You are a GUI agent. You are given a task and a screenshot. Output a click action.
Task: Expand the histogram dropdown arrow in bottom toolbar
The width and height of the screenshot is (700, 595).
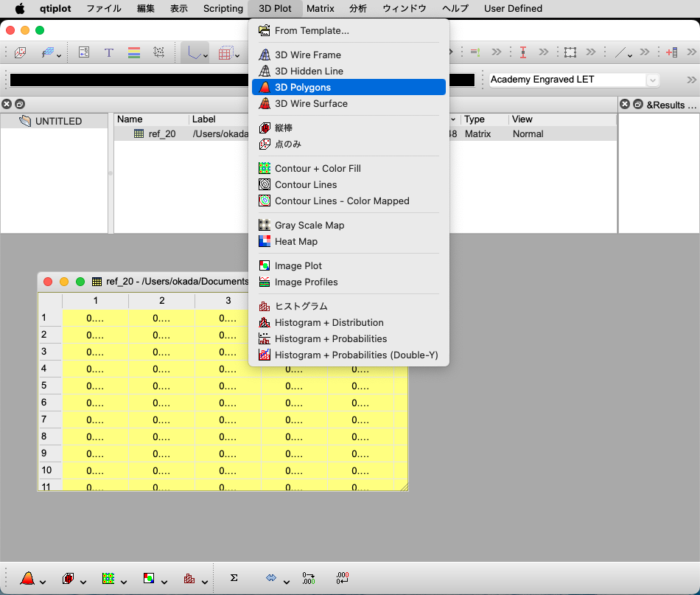[x=204, y=582]
